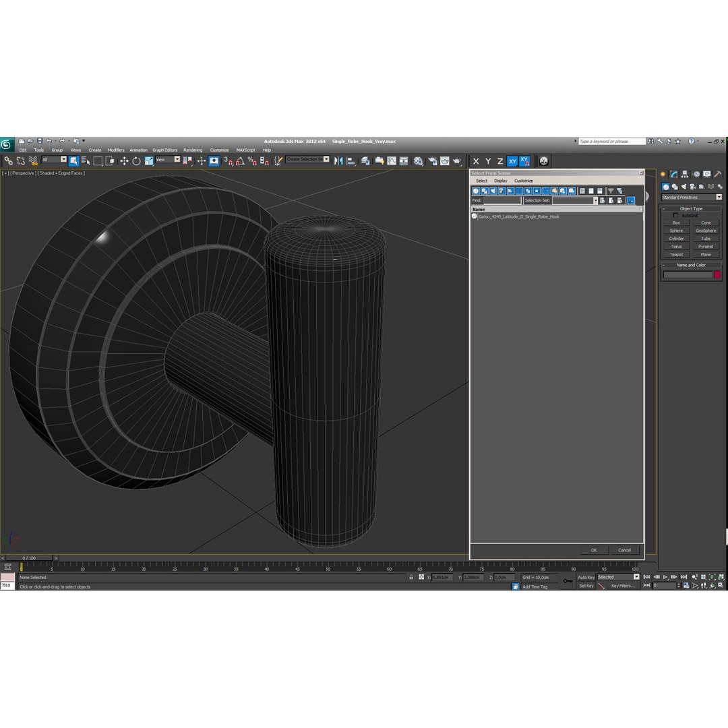This screenshot has width=728, height=728.
Task: Open the Hierarchy panel tab
Action: (685, 174)
